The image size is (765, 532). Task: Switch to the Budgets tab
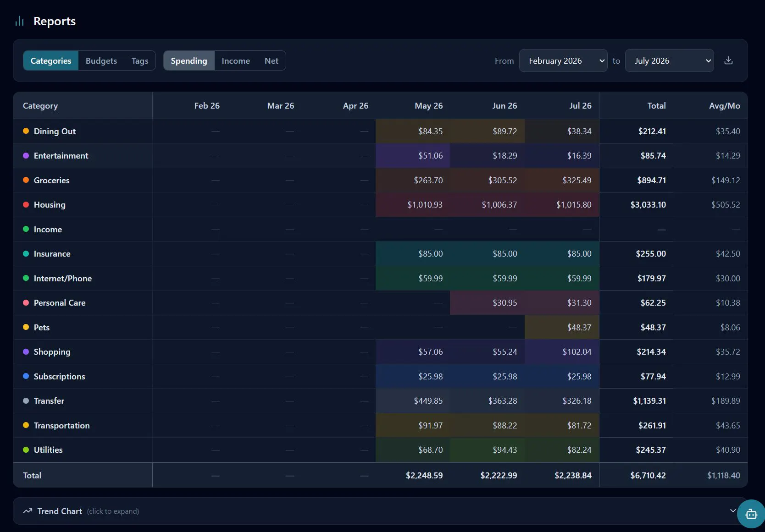(101, 60)
